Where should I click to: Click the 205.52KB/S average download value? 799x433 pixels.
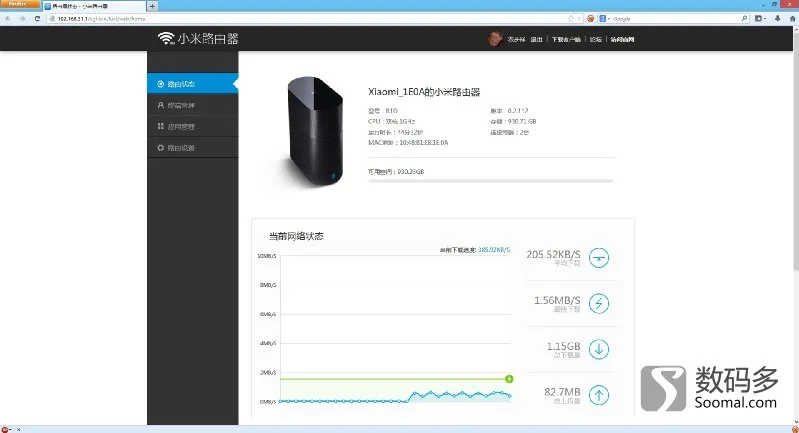[553, 254]
